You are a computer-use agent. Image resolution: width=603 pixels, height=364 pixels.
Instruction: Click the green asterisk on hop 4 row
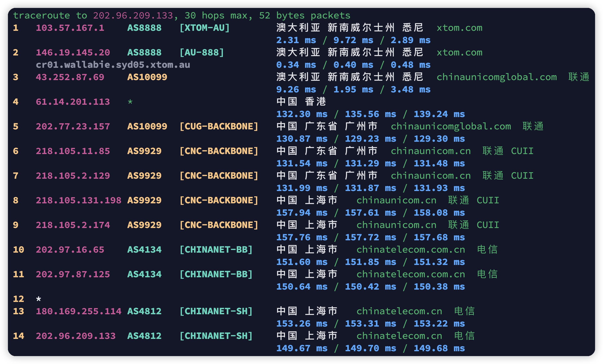tap(130, 101)
